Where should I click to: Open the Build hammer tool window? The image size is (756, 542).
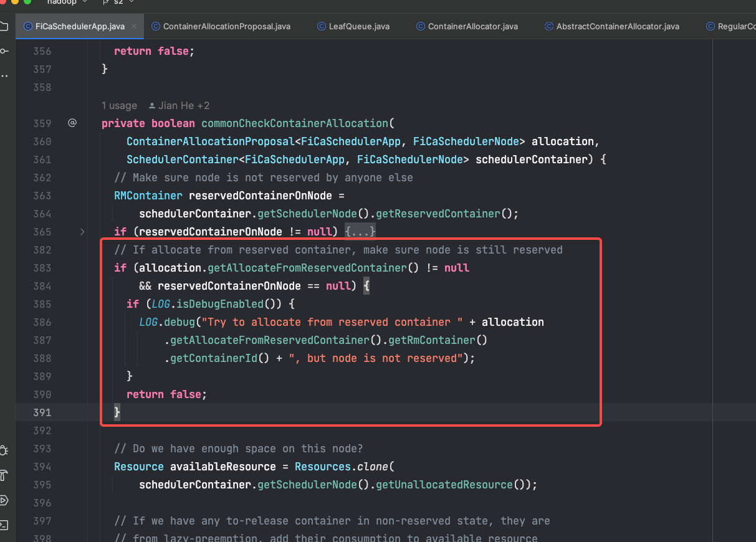click(4, 475)
